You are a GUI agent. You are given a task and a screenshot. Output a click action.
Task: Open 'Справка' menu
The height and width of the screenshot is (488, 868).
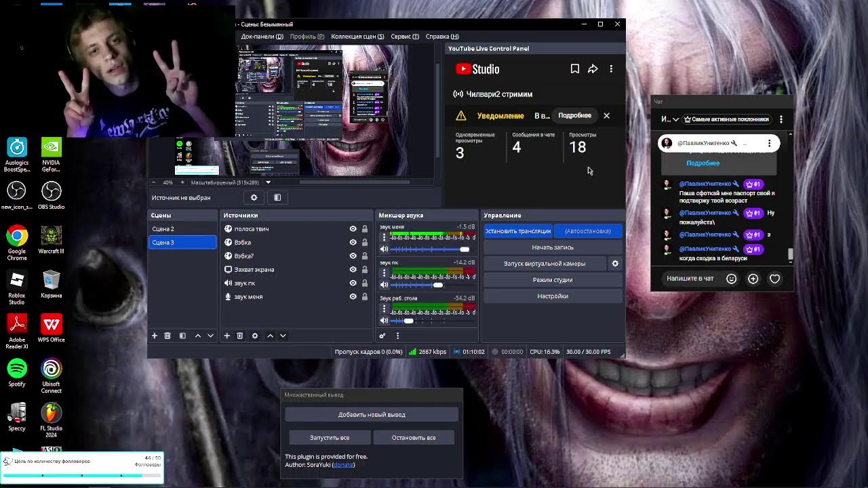442,37
